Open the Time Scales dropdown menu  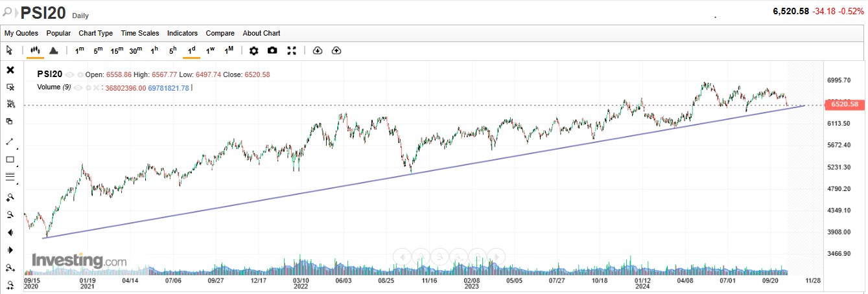coord(139,33)
